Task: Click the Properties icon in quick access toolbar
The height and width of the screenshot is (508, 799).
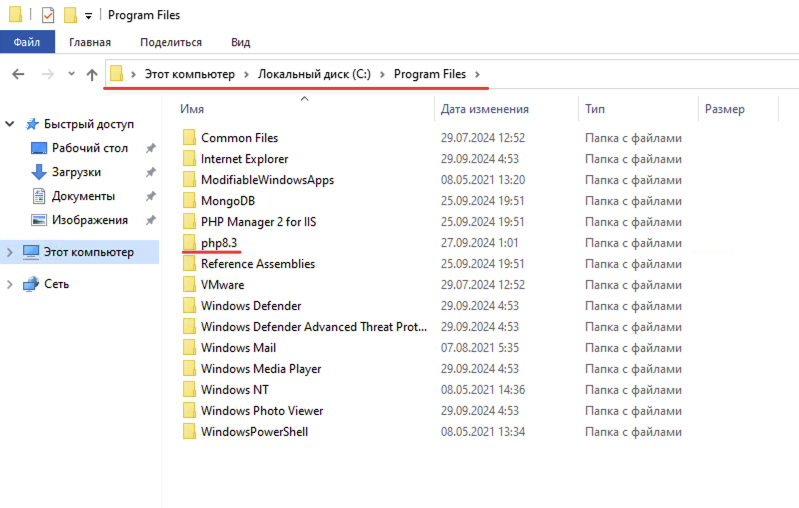Action: [48, 15]
